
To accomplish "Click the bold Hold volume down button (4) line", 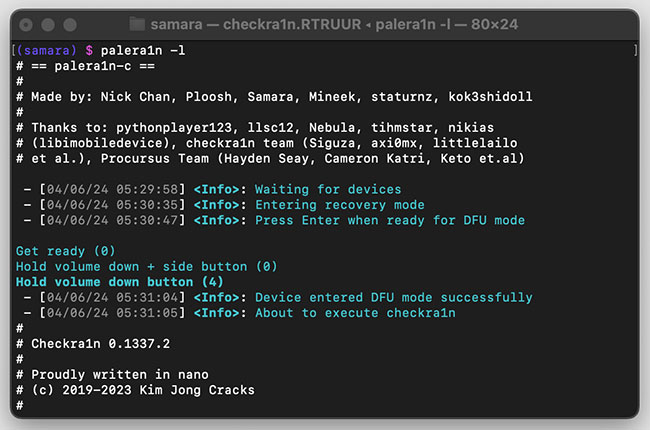I will tap(119, 282).
